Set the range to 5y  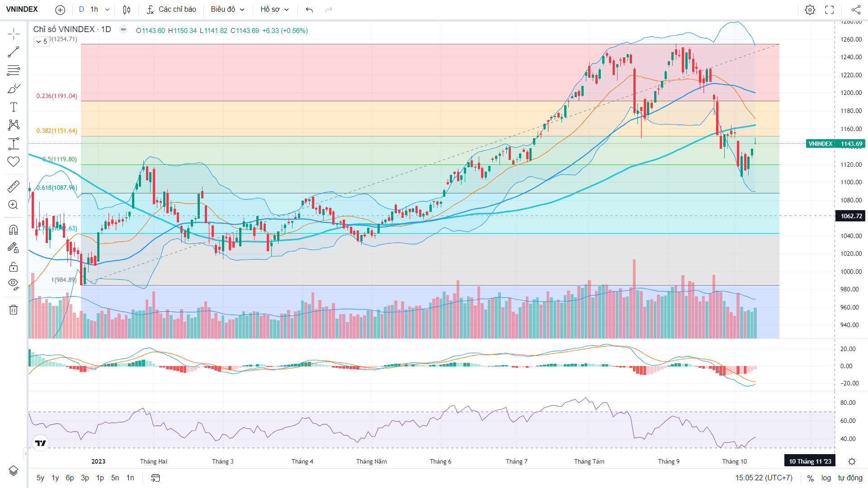40,478
